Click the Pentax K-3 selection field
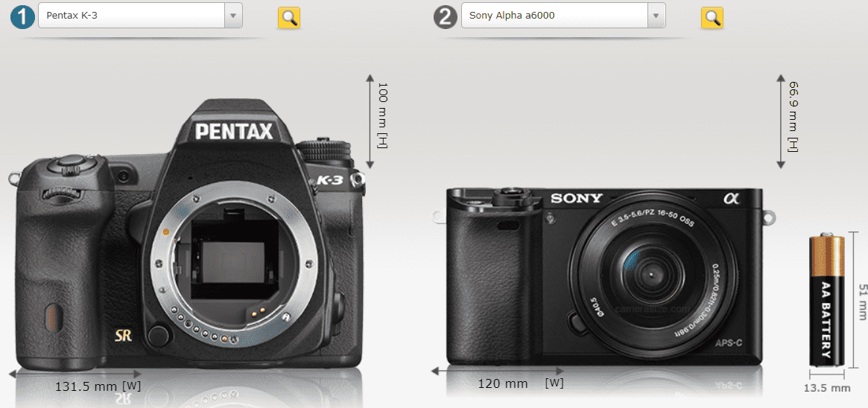868x408 pixels. tap(140, 16)
